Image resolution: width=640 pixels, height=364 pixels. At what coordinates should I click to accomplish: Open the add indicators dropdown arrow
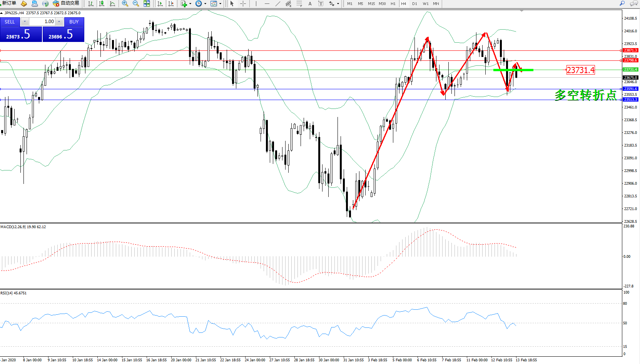pos(190,4)
